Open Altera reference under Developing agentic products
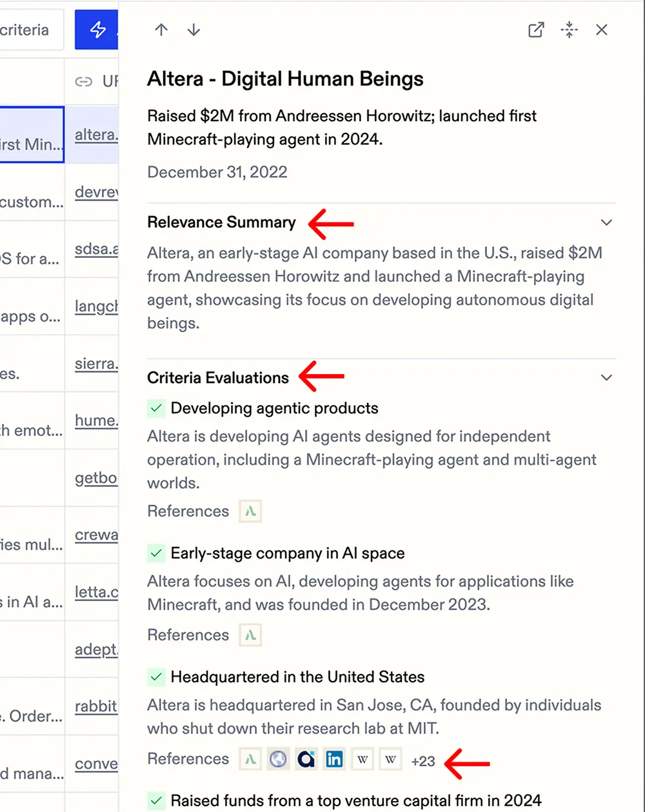 click(250, 511)
